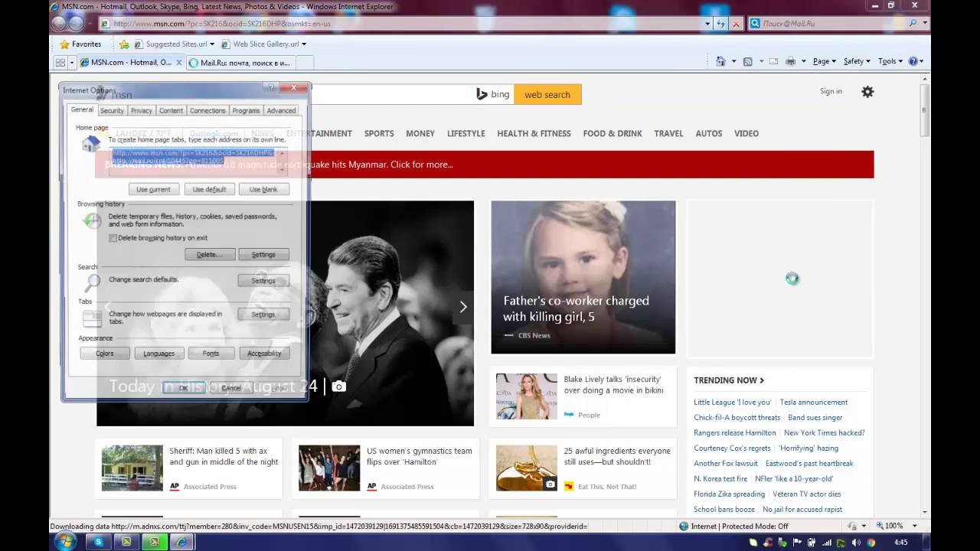Click the Internet Explorer taskbar button

181,542
